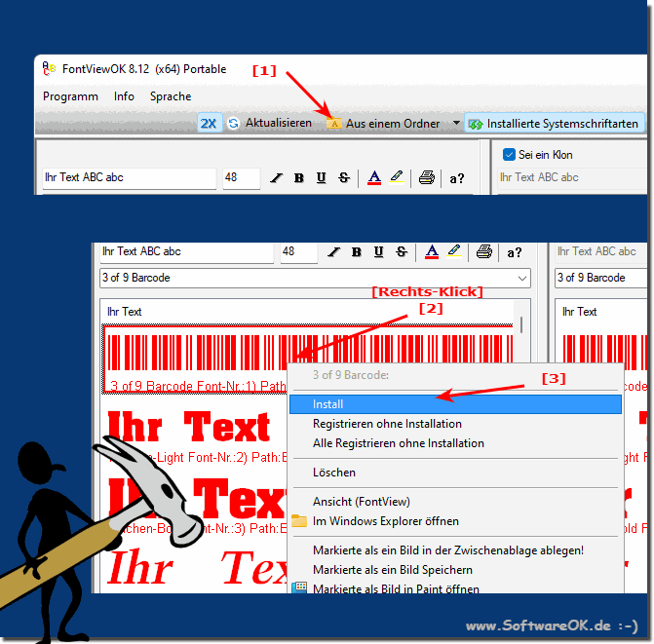Click the FontViewOK app icon in title bar

click(49, 69)
